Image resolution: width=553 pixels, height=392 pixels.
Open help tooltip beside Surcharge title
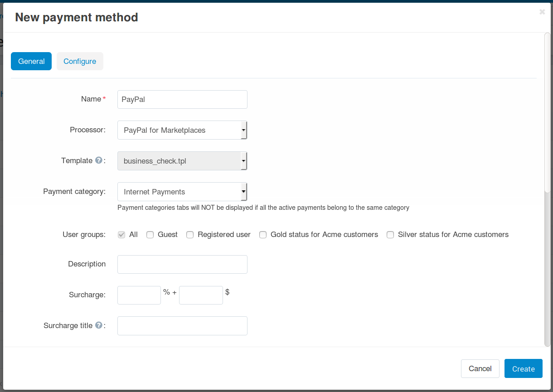99,325
